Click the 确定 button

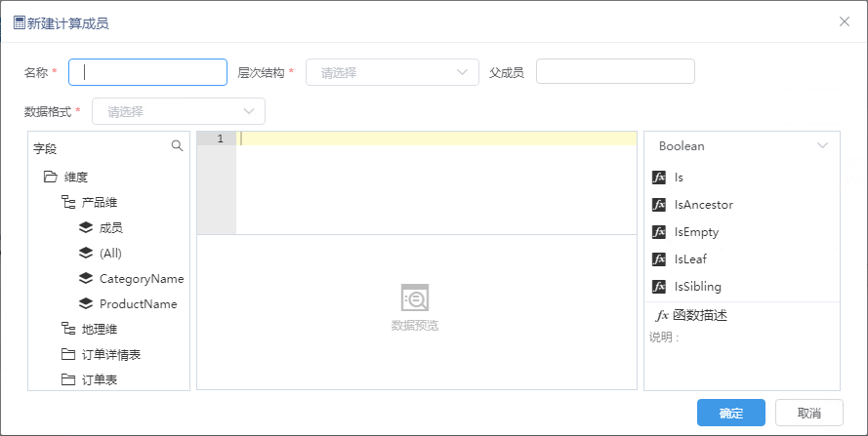(730, 413)
